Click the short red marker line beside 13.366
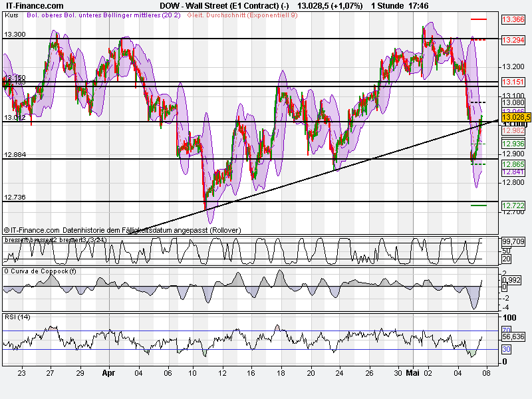 [x=479, y=19]
